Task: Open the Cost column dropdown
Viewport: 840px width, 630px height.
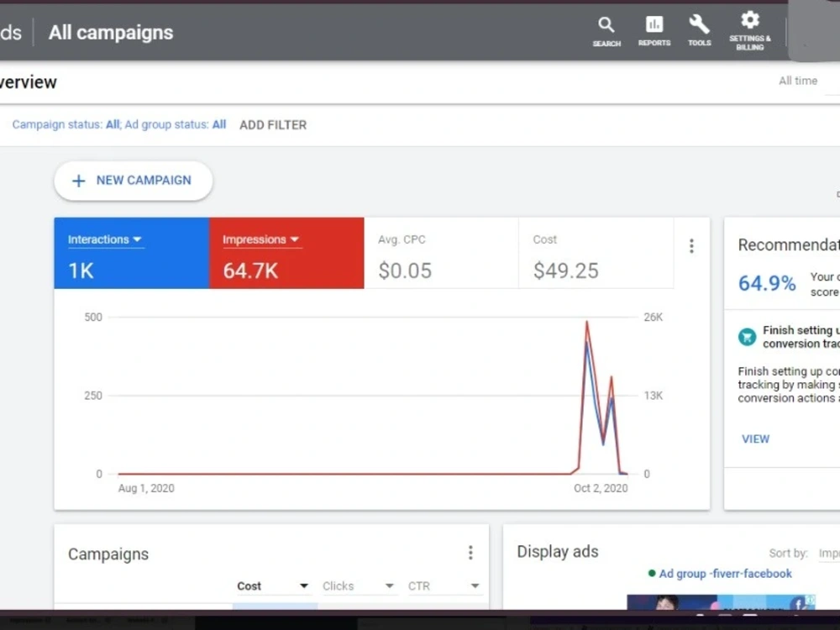Action: [273, 586]
